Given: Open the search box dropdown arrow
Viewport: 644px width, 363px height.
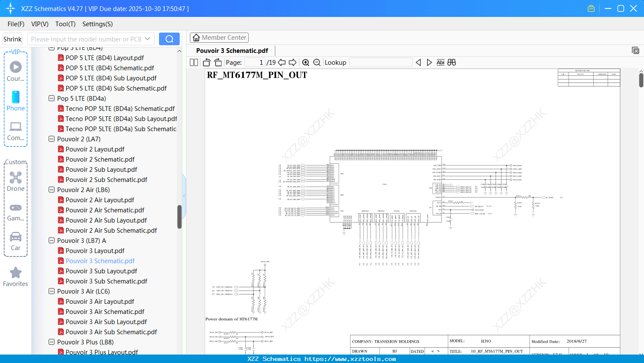Looking at the screenshot, I should pos(147,38).
